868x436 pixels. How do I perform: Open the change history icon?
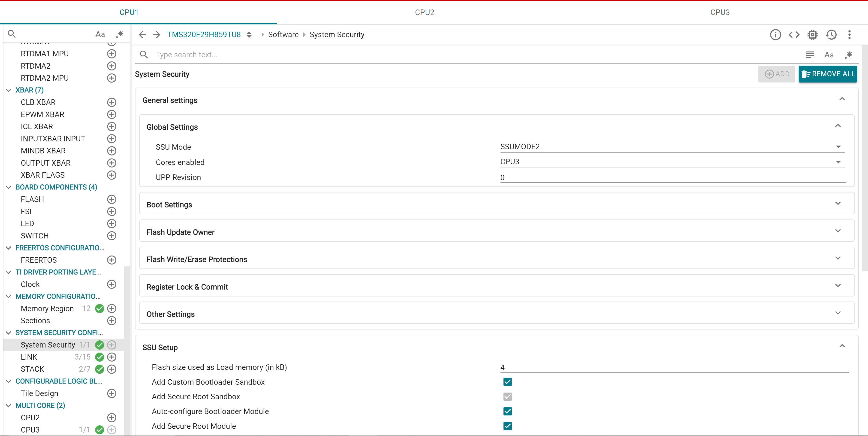click(831, 34)
